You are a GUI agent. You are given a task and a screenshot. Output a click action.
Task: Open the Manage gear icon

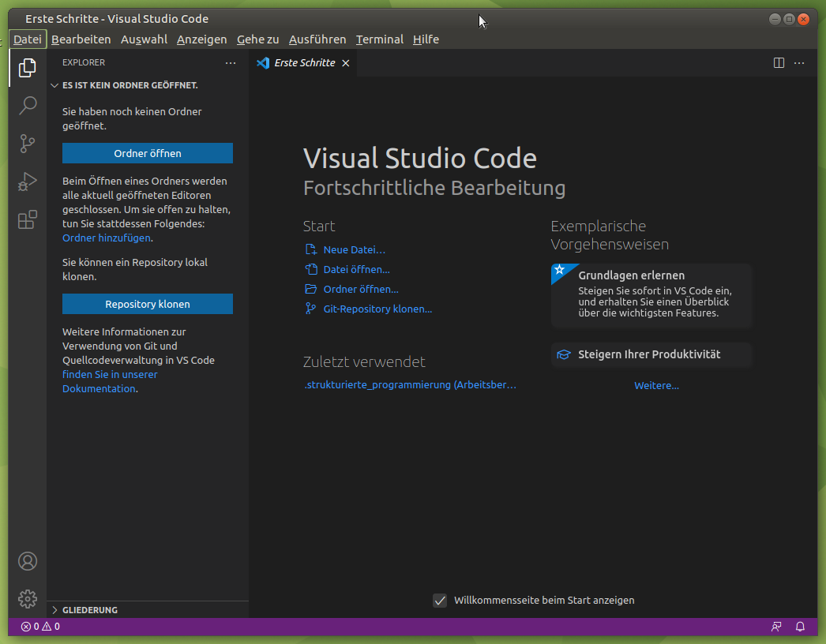pyautogui.click(x=28, y=599)
